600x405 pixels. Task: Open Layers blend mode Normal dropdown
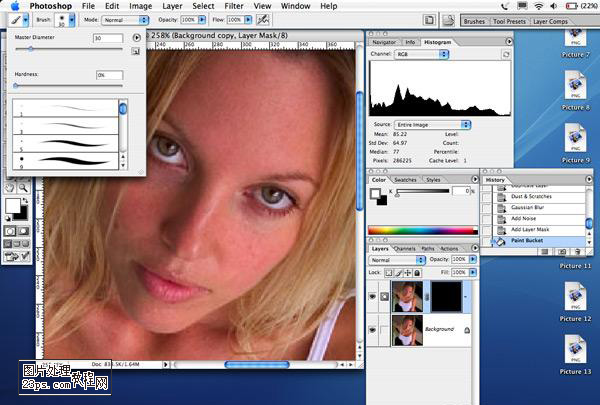(x=397, y=260)
